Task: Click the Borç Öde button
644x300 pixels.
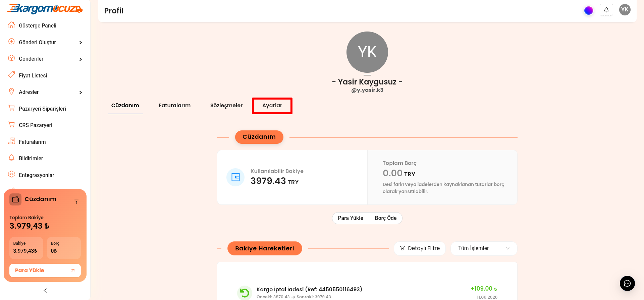Action: point(386,218)
